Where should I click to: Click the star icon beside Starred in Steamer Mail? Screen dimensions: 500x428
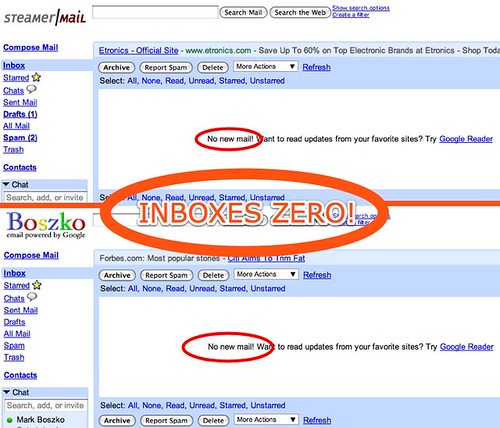pyautogui.click(x=36, y=77)
